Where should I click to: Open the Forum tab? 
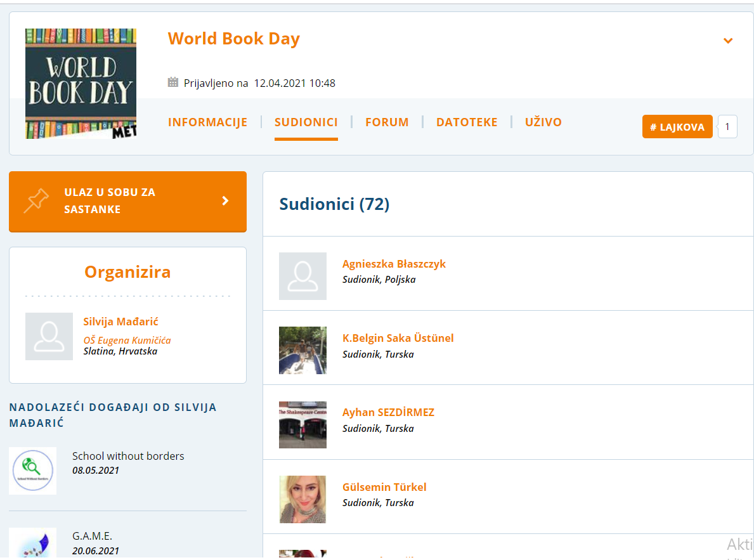pyautogui.click(x=387, y=122)
